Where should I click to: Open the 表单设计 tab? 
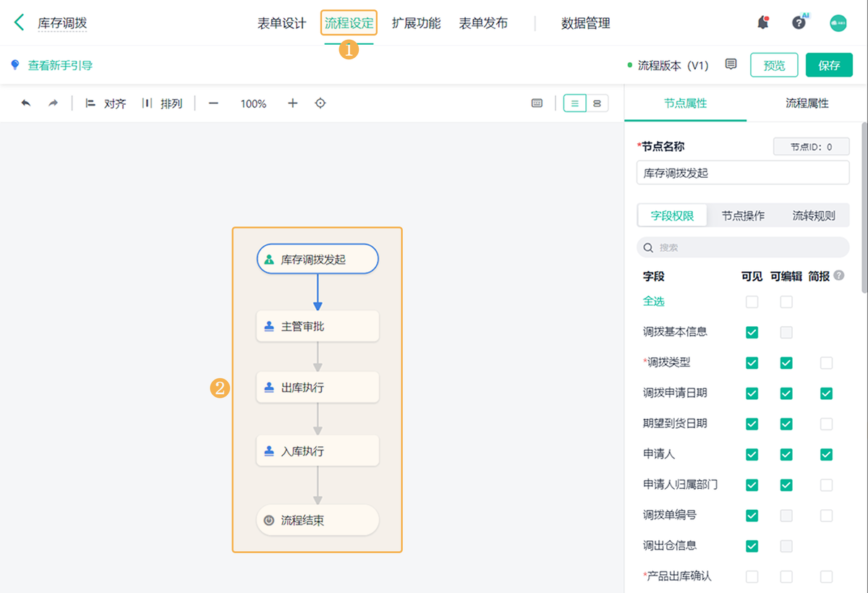282,23
